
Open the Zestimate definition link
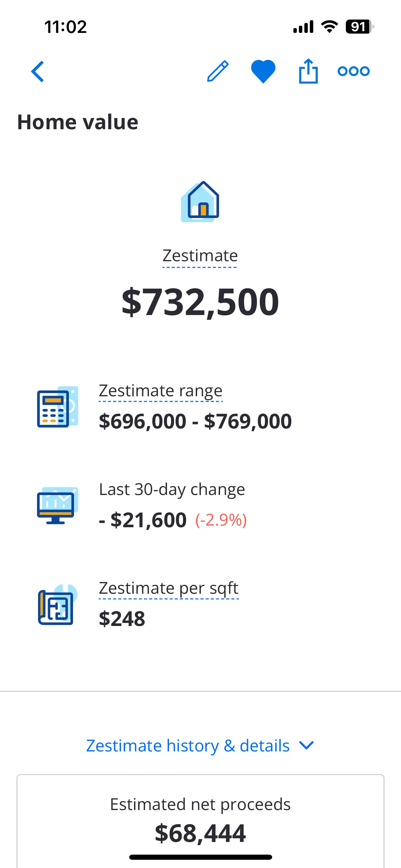coord(200,256)
